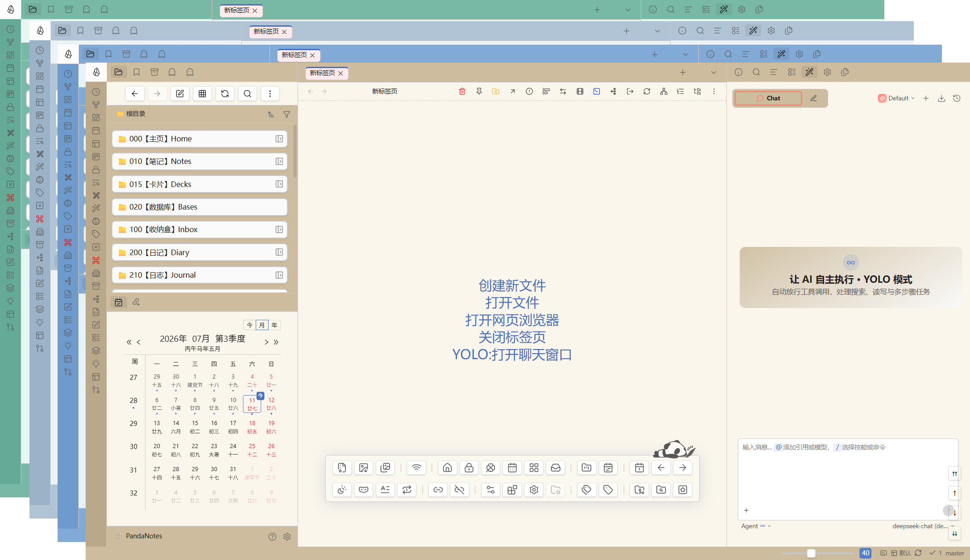Click the master branch in the status bar
The width and height of the screenshot is (970, 560).
click(954, 553)
